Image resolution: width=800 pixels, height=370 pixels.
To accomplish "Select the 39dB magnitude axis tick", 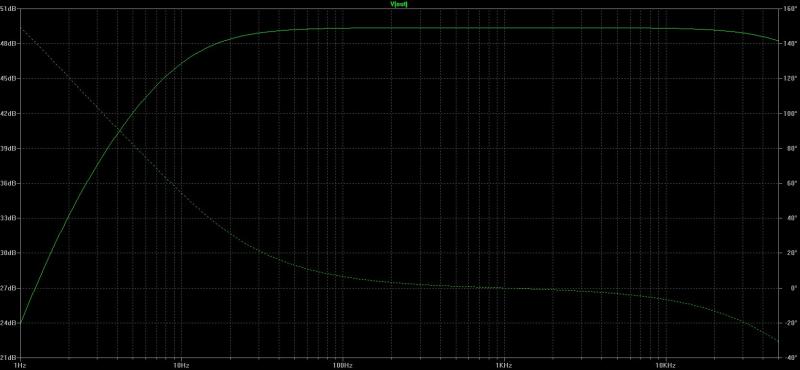I will [x=9, y=149].
